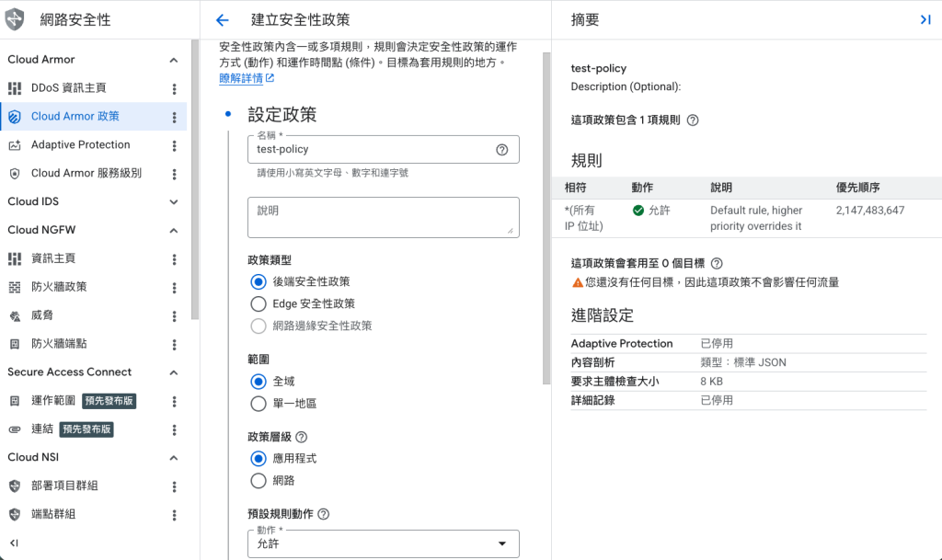The image size is (942, 560).
Task: Click help icon in the 名稱 field
Action: click(x=501, y=150)
